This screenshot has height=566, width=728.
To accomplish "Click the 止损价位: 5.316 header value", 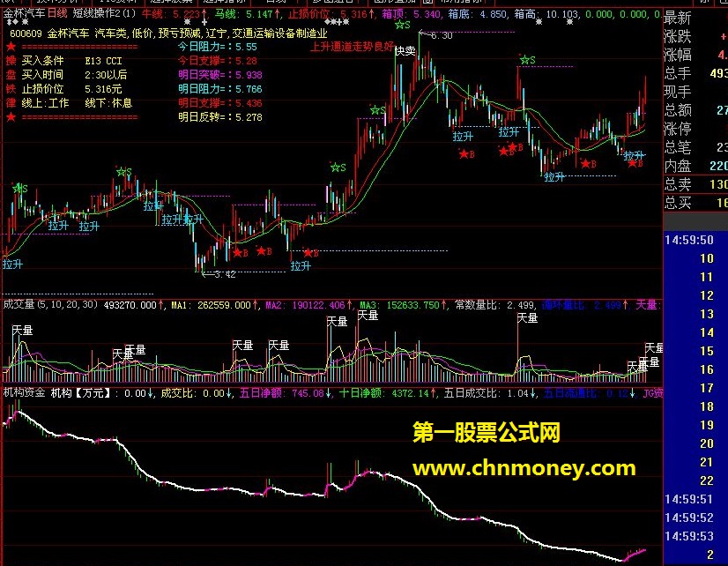I will coord(331,14).
